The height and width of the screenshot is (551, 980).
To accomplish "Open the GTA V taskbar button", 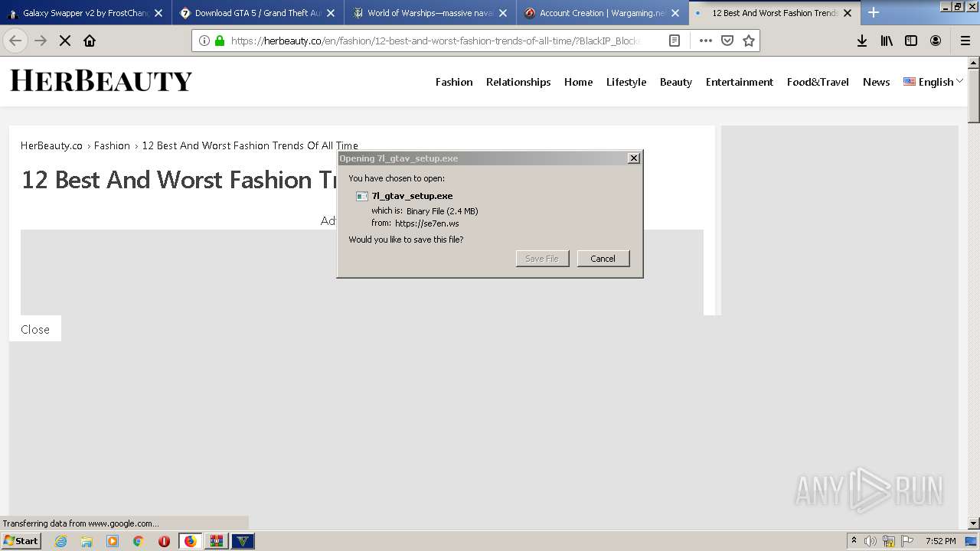I will (x=243, y=541).
